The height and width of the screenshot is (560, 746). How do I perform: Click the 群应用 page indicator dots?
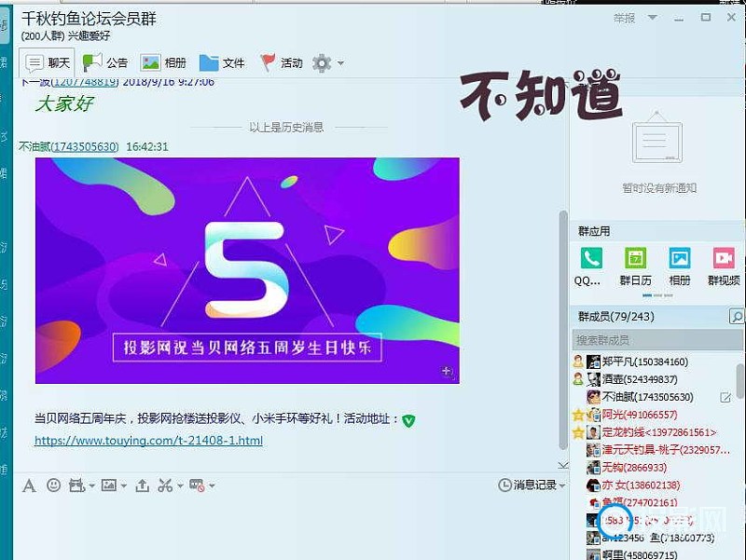pos(657,295)
